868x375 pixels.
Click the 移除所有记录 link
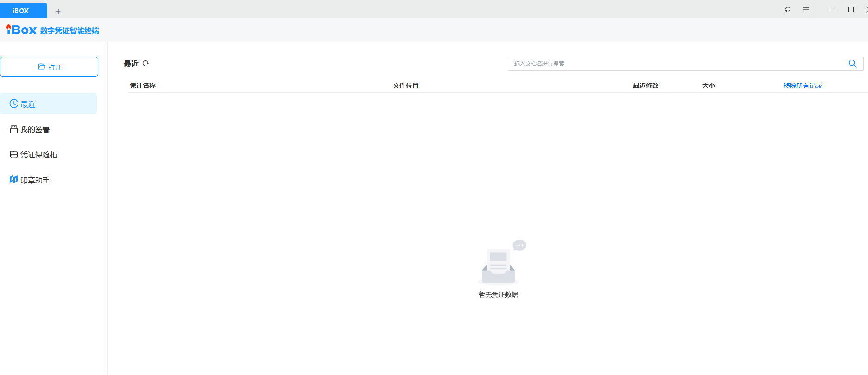click(x=802, y=85)
